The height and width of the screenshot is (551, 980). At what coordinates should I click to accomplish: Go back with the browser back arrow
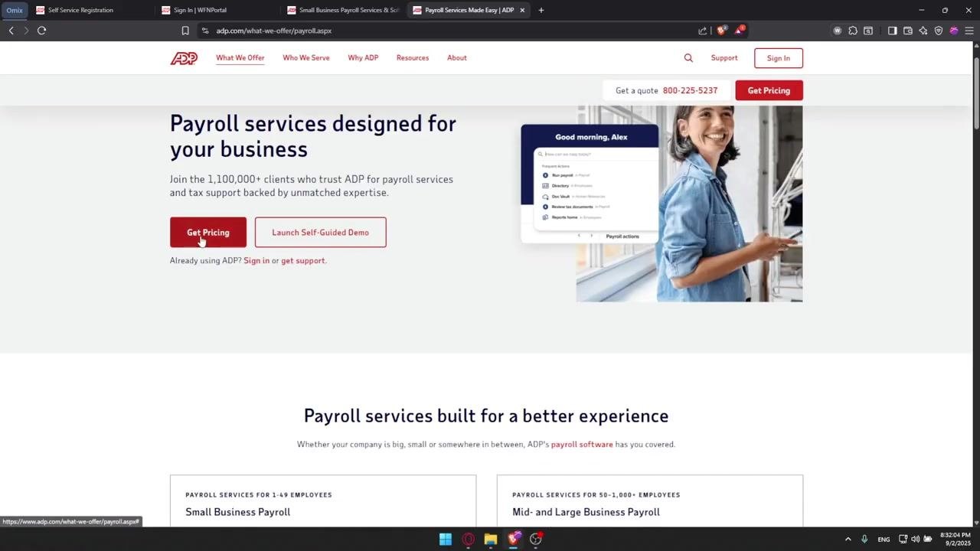[11, 31]
